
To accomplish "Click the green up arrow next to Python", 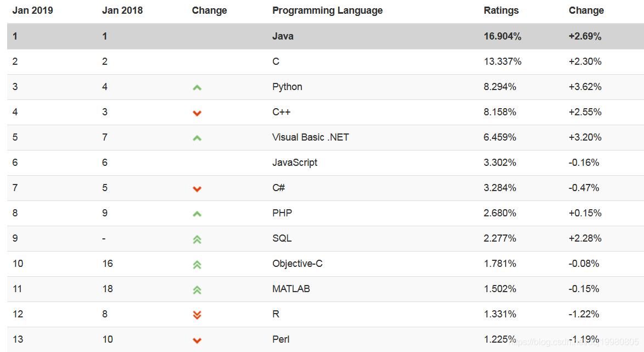I will 197,87.
